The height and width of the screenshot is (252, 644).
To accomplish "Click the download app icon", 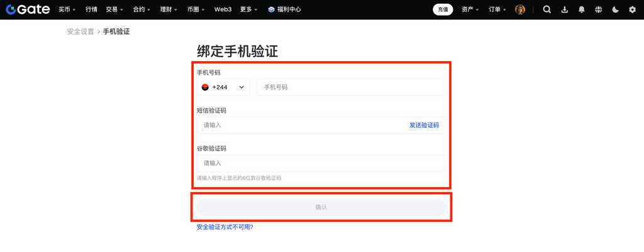I will [x=564, y=9].
